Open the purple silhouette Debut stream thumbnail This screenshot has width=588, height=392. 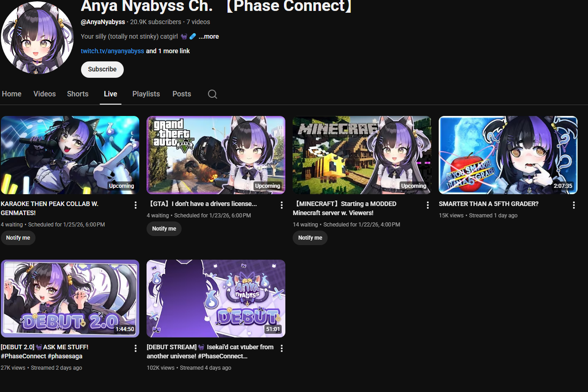pos(216,298)
